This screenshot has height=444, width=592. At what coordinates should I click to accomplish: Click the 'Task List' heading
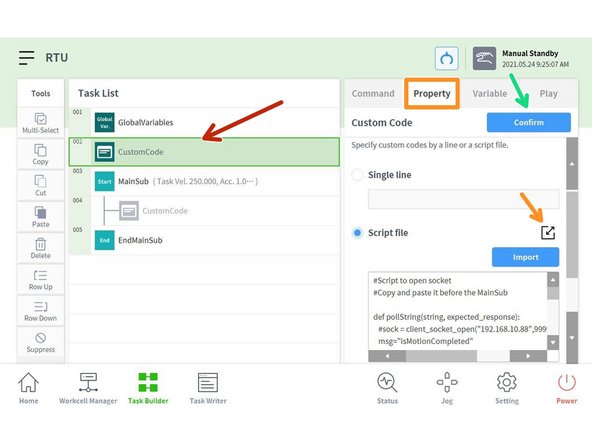tap(98, 93)
